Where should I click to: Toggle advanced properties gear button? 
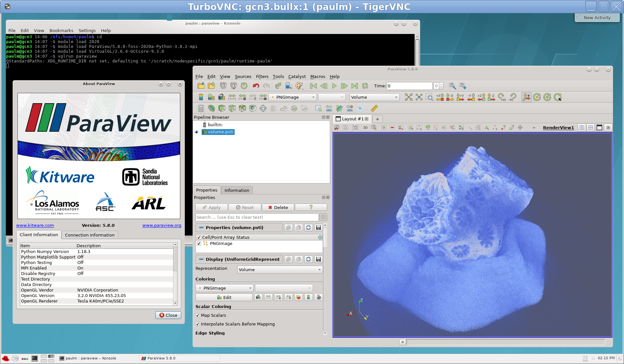(x=323, y=217)
